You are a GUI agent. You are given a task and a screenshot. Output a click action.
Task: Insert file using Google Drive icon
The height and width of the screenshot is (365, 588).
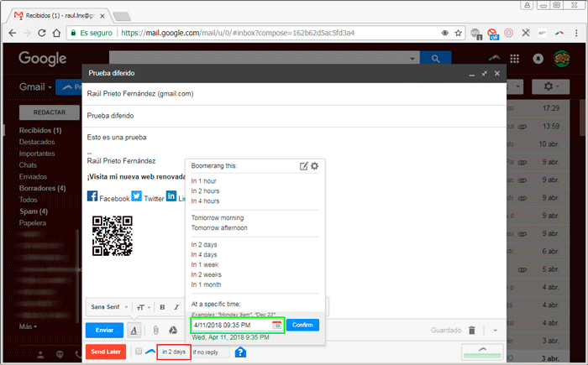[172, 331]
